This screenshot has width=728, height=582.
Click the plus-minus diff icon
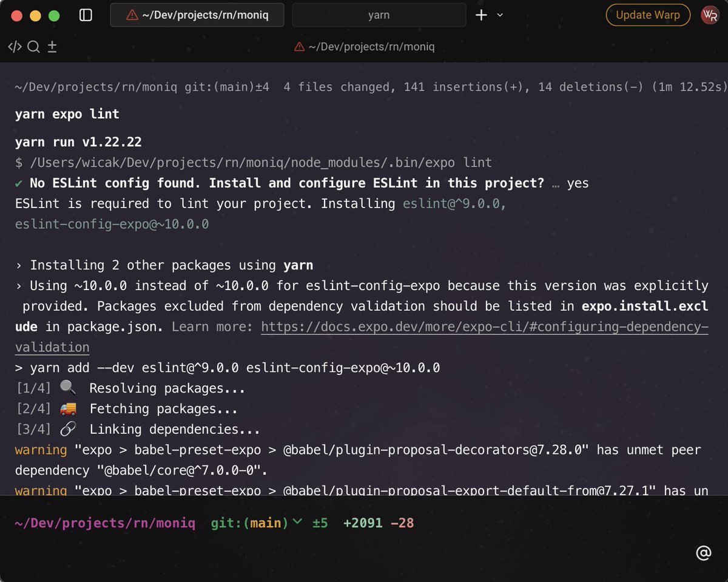coord(52,47)
